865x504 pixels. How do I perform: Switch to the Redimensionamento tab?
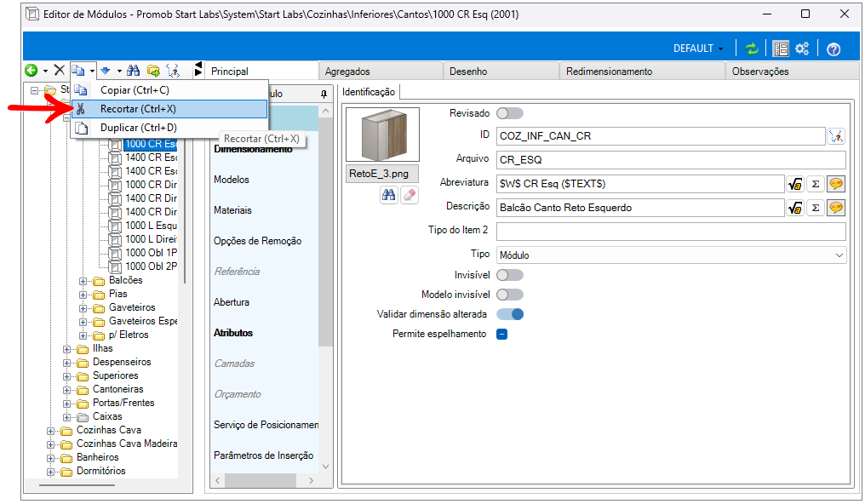tap(609, 72)
